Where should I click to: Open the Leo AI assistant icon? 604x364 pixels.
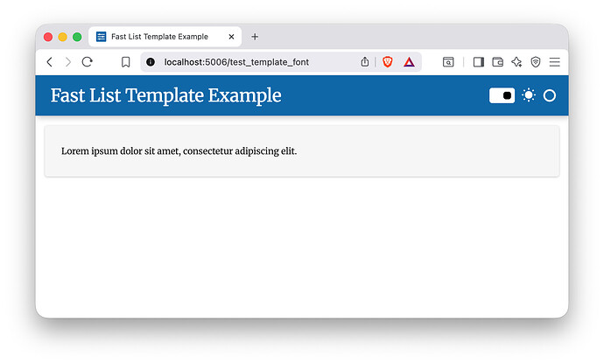516,62
